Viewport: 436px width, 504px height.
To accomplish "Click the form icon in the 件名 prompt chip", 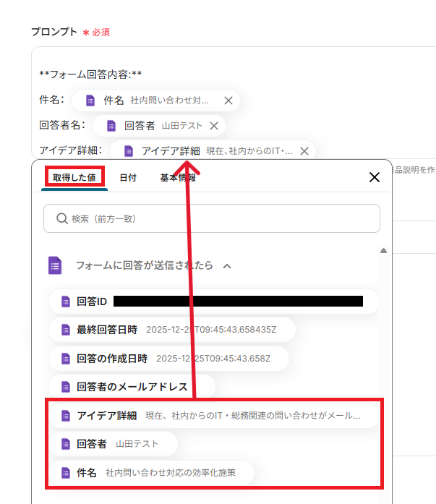I will [90, 101].
